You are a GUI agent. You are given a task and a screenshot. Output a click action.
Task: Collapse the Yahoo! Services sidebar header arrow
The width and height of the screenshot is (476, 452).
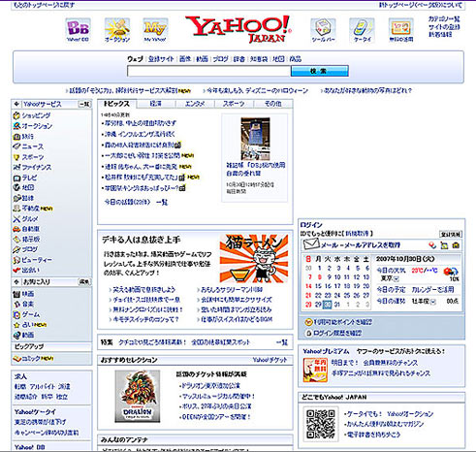pyautogui.click(x=16, y=104)
